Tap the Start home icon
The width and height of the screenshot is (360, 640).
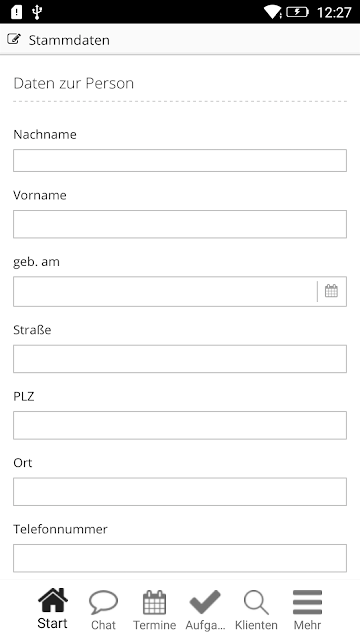tap(53, 600)
